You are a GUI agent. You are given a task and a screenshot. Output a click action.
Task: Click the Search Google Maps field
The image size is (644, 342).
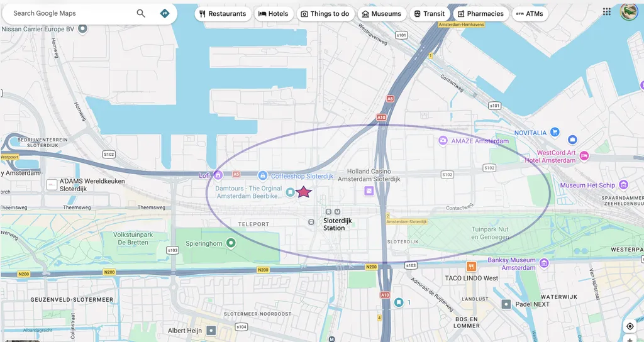(x=69, y=13)
